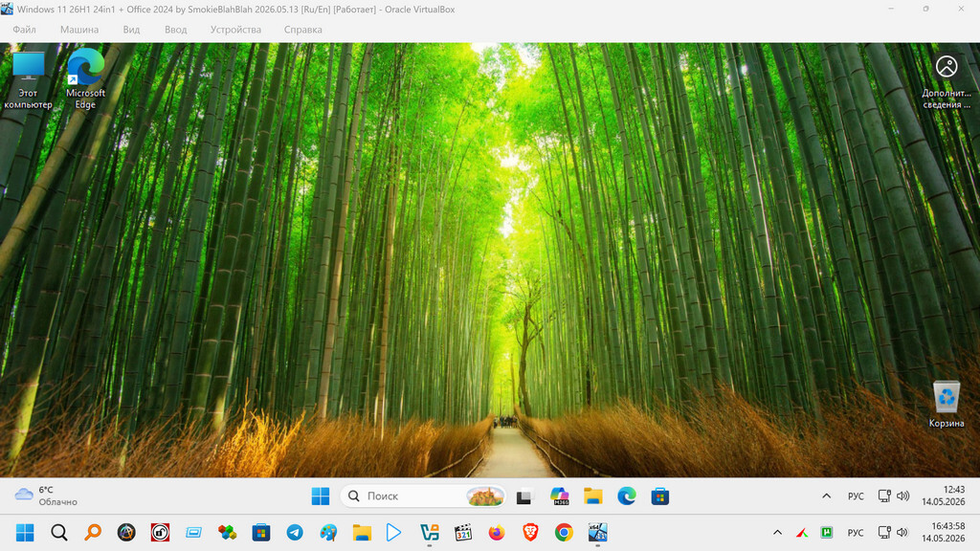
Task: Open Microsoft Store in the guest taskbar
Action: tap(660, 496)
